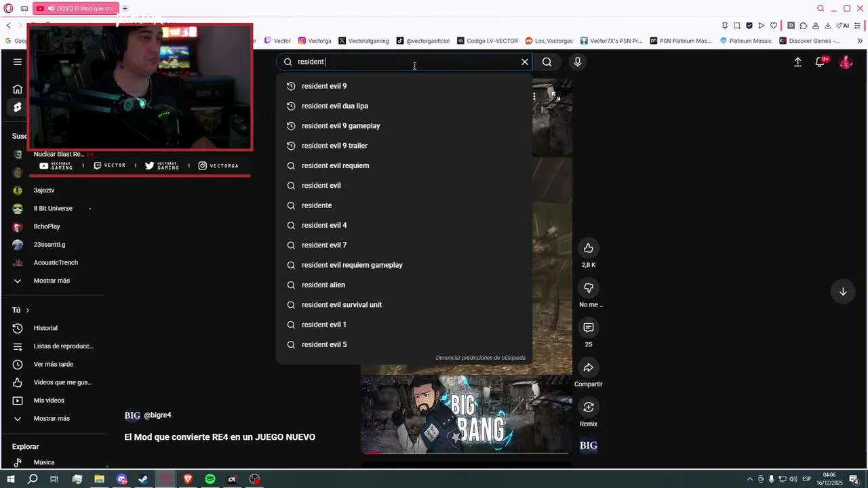Switch to the 'El Mod que co...' tab

[x=75, y=9]
